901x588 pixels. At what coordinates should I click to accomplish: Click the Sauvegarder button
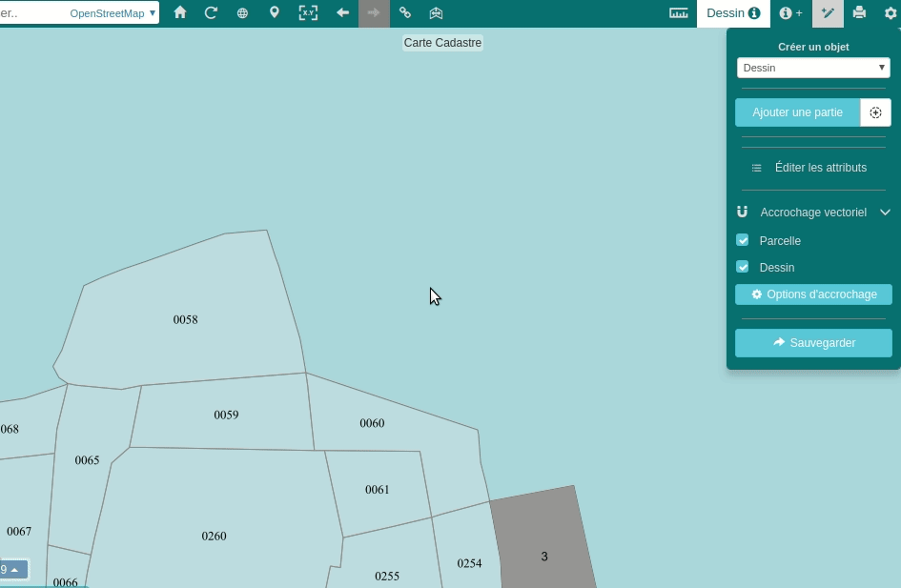(x=813, y=343)
